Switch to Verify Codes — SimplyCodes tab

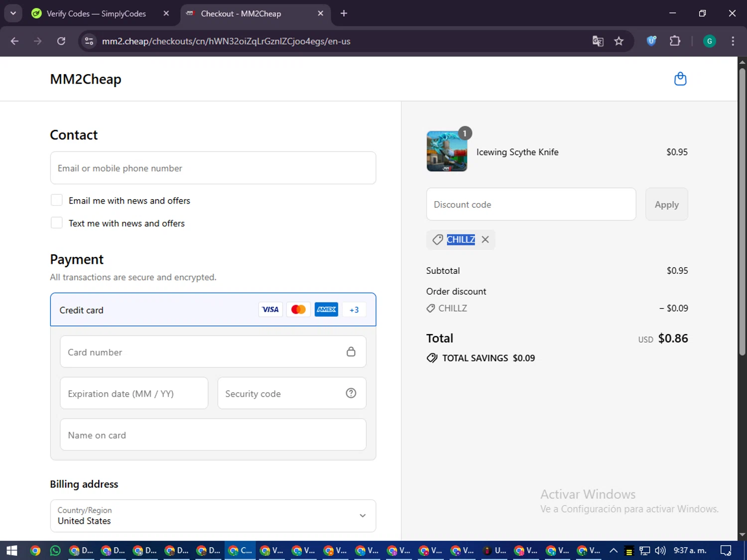tap(96, 13)
